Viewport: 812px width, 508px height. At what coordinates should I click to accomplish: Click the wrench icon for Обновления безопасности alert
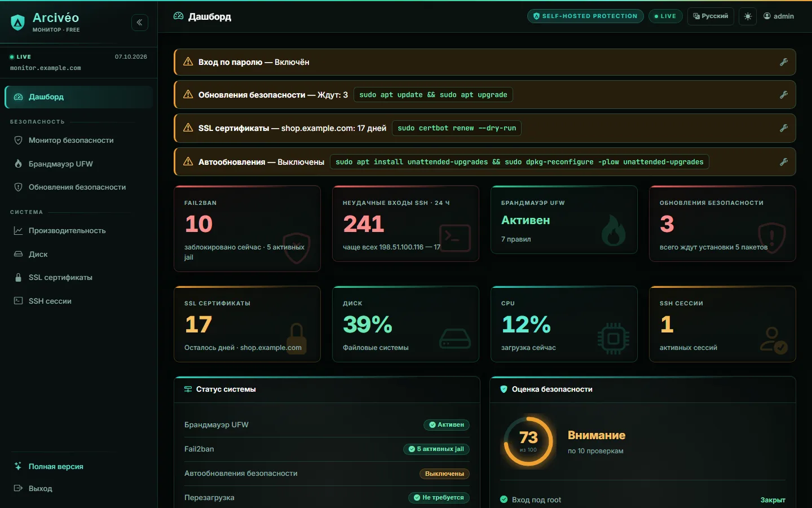784,95
